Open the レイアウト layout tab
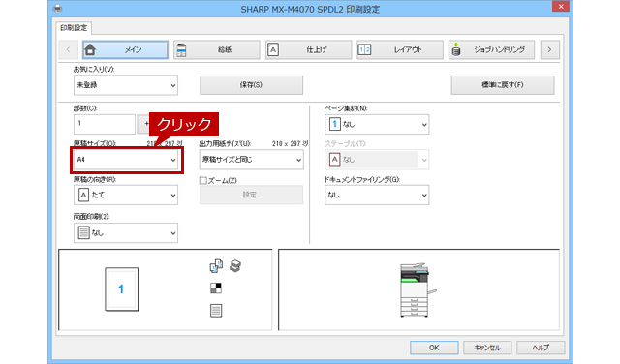Viewport: 620px width, 364px height. [x=400, y=49]
